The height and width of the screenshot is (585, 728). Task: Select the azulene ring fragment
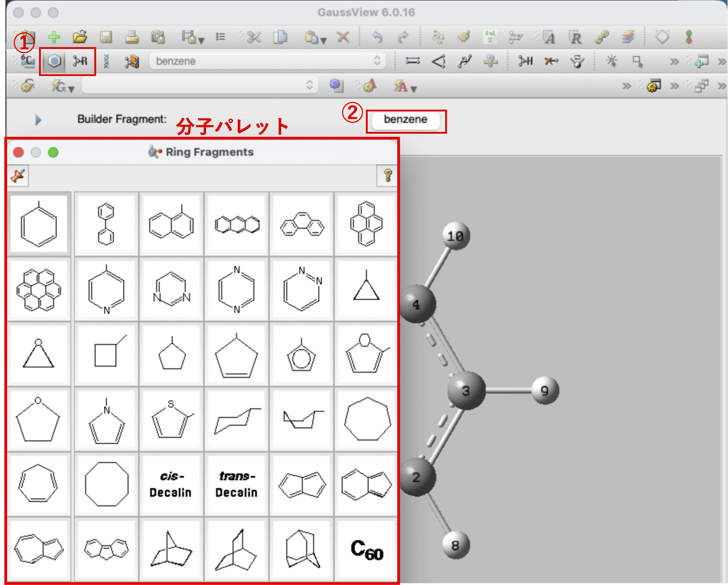[39, 549]
